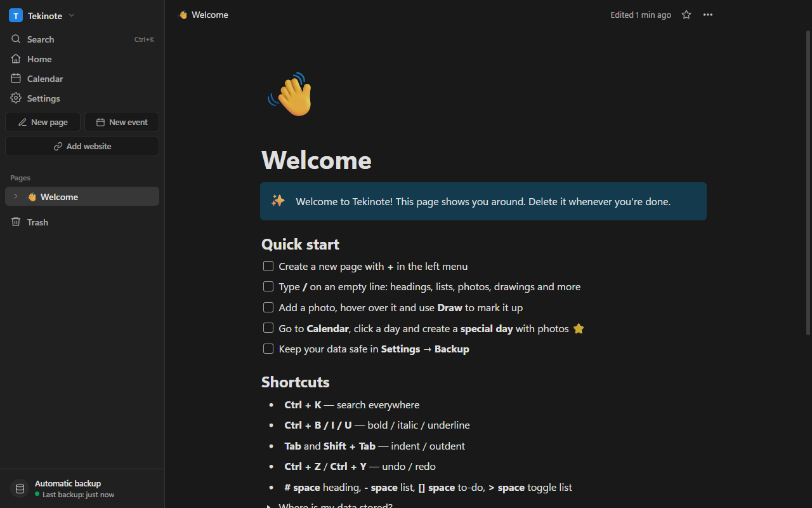The image size is (812, 508).
Task: Click the Trash bin icon
Action: point(16,222)
